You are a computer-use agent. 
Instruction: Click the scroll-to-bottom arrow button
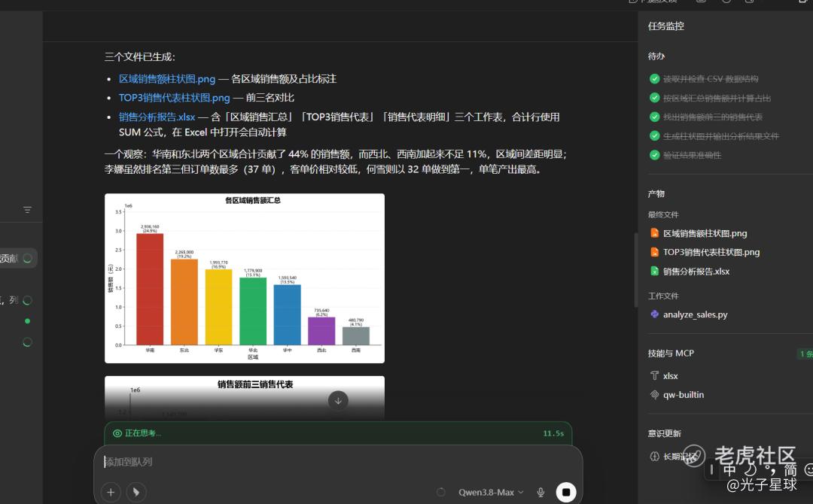(338, 400)
